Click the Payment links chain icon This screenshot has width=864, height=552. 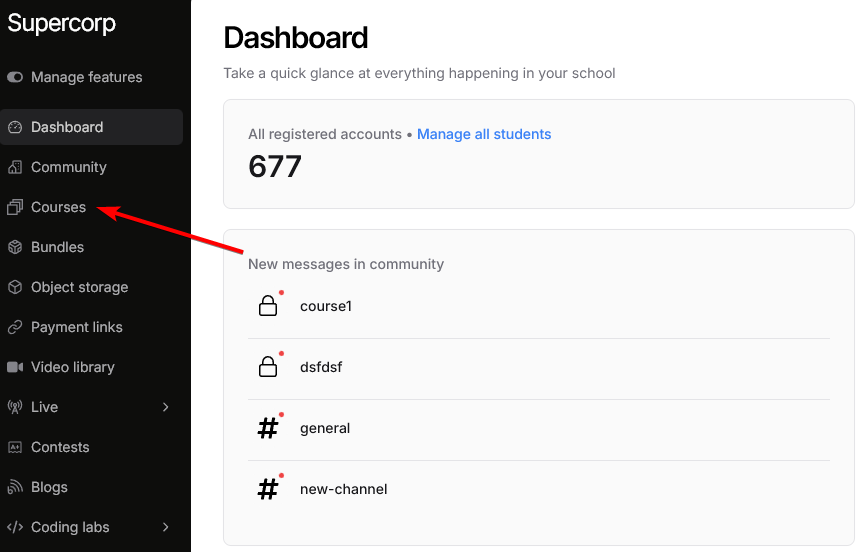(x=15, y=327)
